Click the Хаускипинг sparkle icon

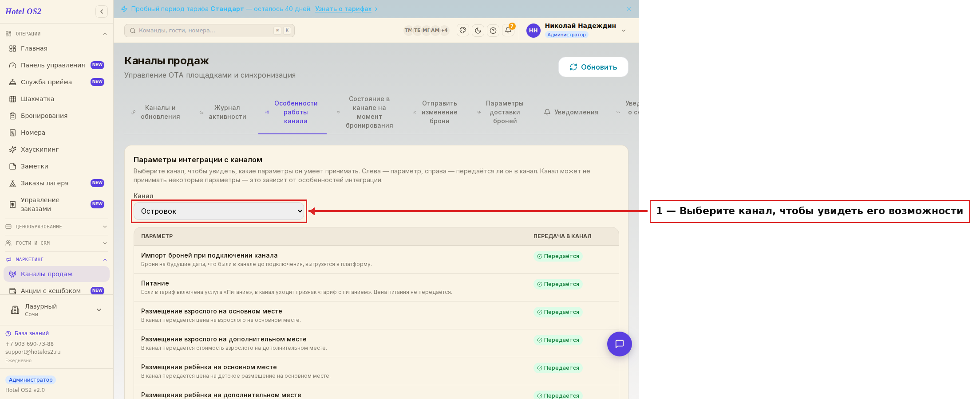[x=13, y=149]
